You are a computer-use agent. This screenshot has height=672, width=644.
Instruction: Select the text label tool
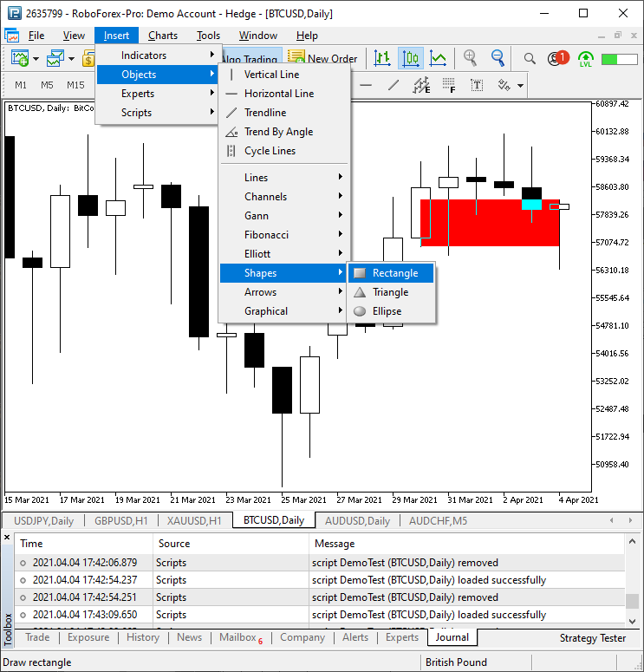point(477,85)
